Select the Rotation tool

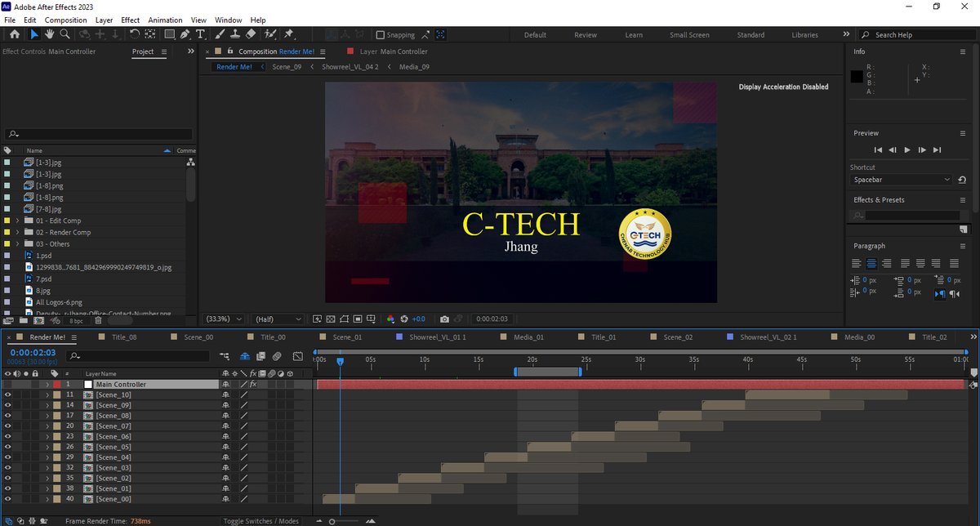pos(135,34)
